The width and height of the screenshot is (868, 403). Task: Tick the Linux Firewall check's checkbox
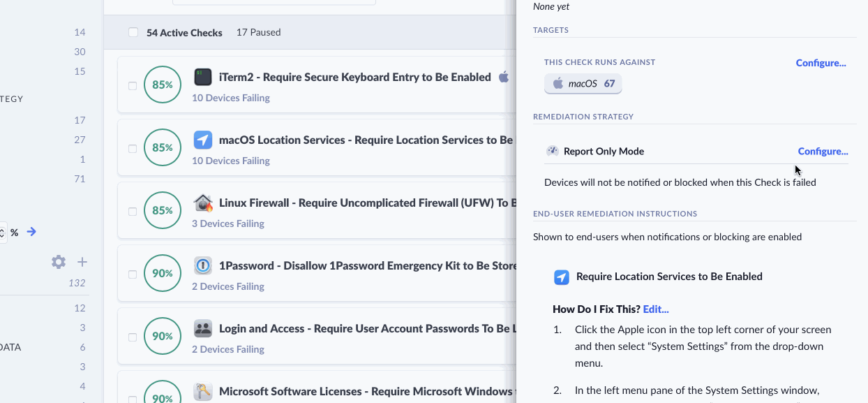point(133,212)
